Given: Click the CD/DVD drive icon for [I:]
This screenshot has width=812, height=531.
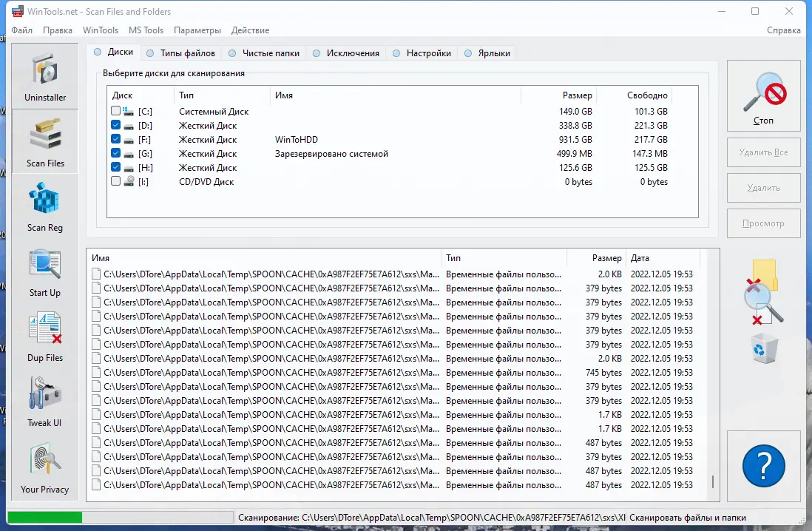Looking at the screenshot, I should pos(129,181).
